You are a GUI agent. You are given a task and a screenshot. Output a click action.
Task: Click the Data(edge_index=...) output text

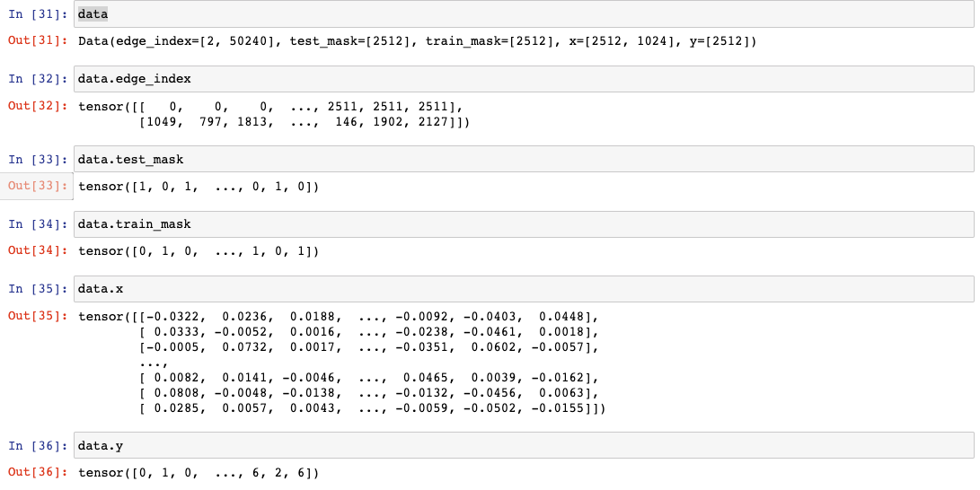click(x=418, y=41)
